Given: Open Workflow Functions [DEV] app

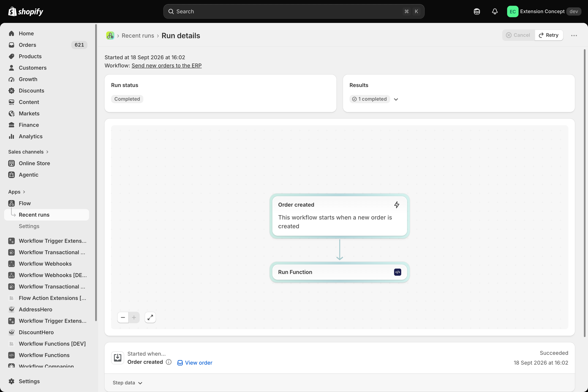Looking at the screenshot, I should pos(47,344).
